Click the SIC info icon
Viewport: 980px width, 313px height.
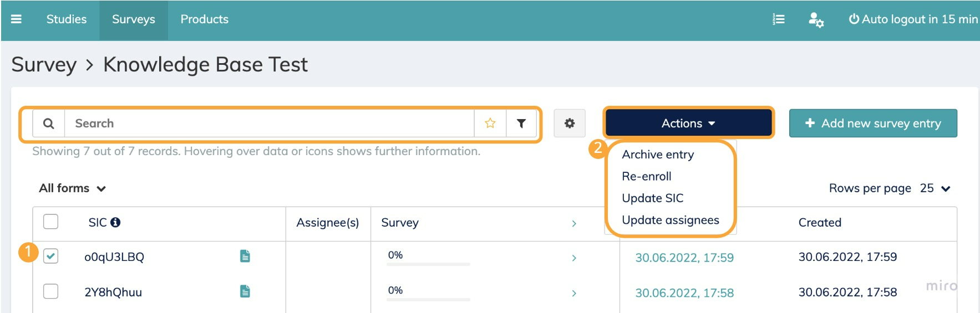coord(115,222)
